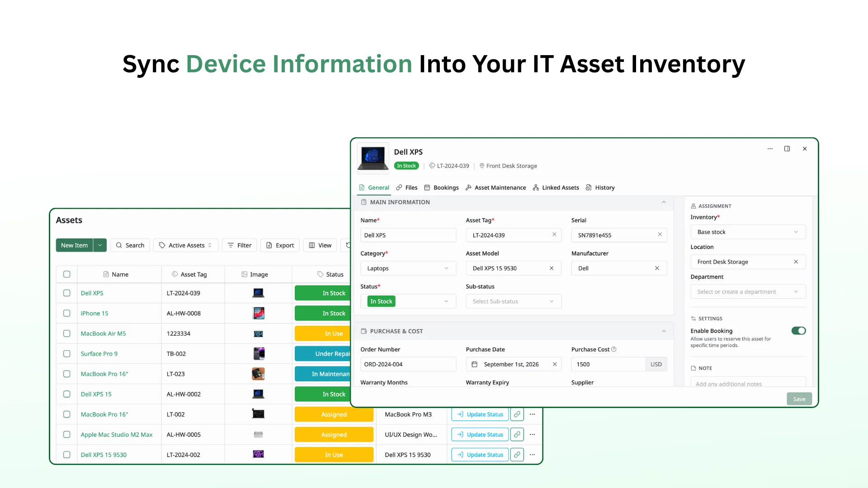868x488 pixels.
Task: Open the more options ellipsis in Dell XPS panel
Action: [x=770, y=149]
